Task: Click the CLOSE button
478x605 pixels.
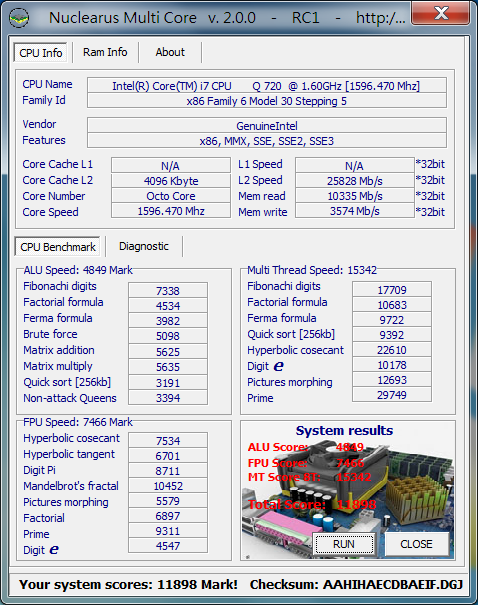Action: [416, 544]
